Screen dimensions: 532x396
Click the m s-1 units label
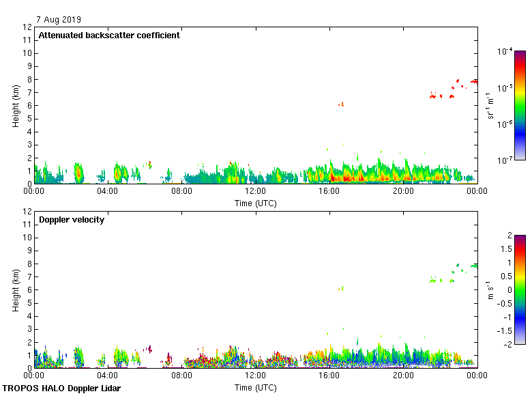click(490, 289)
